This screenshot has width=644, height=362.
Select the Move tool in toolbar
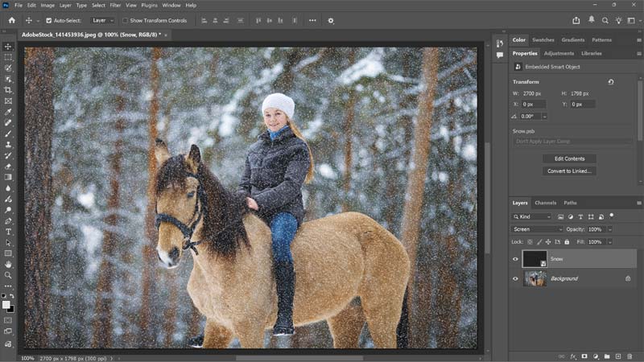[x=8, y=47]
